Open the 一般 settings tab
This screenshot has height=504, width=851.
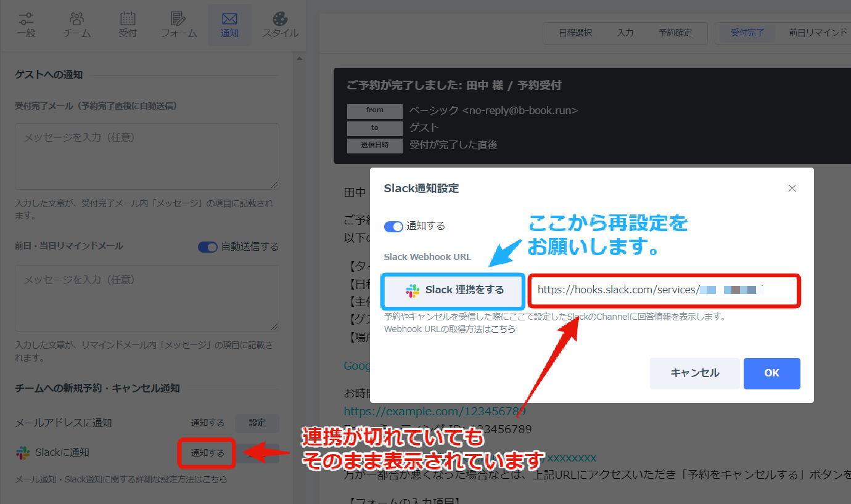(27, 25)
